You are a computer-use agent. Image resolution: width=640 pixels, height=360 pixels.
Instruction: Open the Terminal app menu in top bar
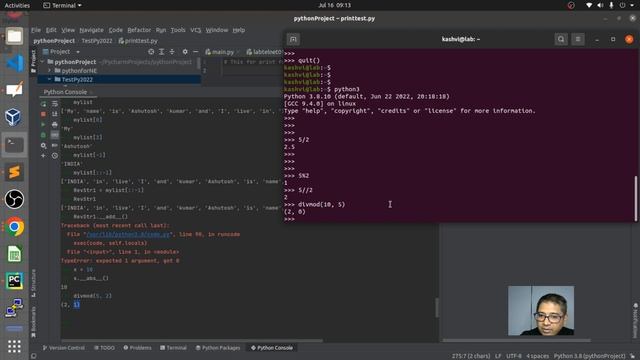coord(62,5)
